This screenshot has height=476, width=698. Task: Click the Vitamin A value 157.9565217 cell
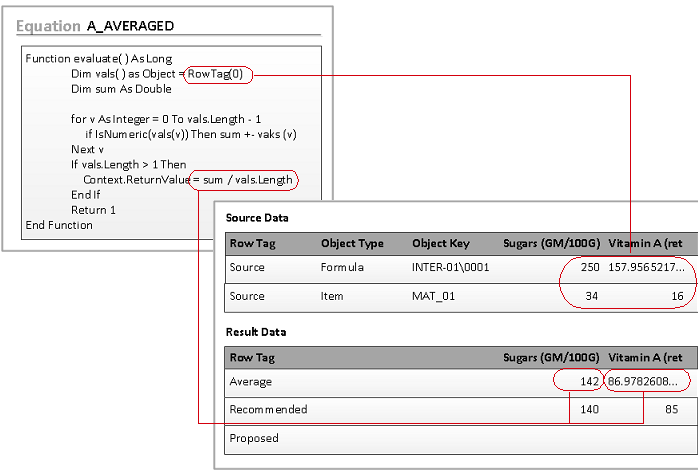pos(647,268)
